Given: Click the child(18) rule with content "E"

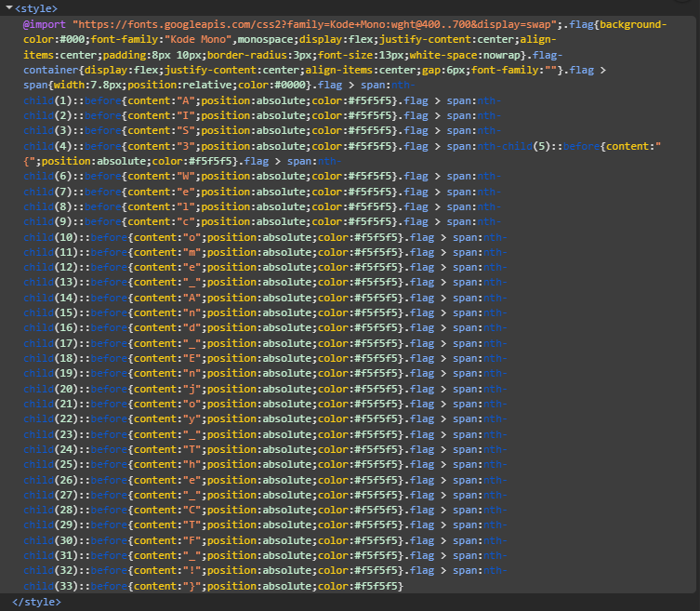Looking at the screenshot, I should click(213, 358).
